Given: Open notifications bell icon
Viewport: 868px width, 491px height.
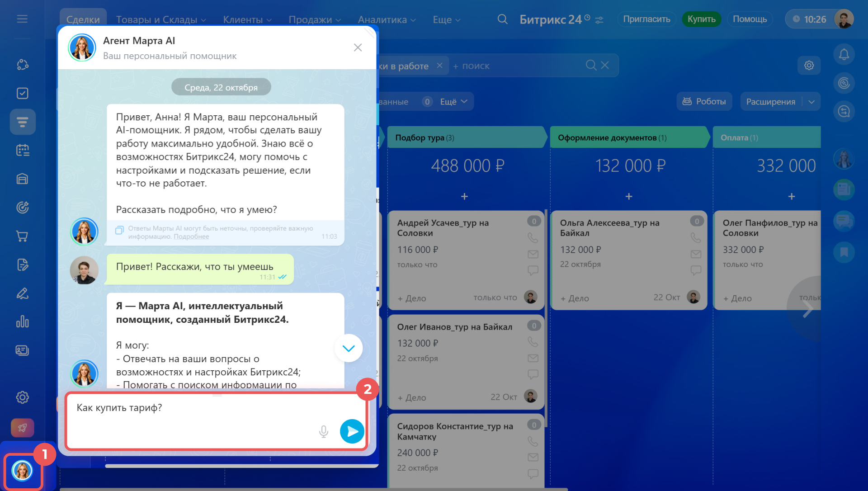Looking at the screenshot, I should [x=844, y=55].
